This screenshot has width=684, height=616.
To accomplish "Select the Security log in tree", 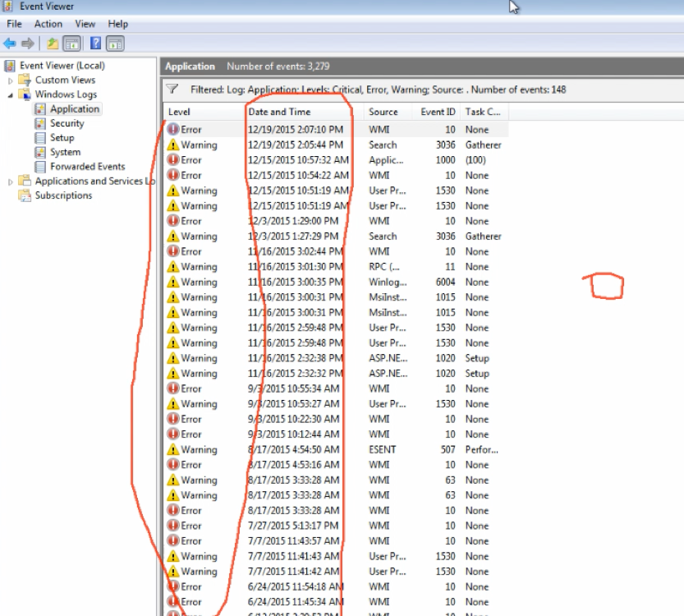I will (67, 123).
